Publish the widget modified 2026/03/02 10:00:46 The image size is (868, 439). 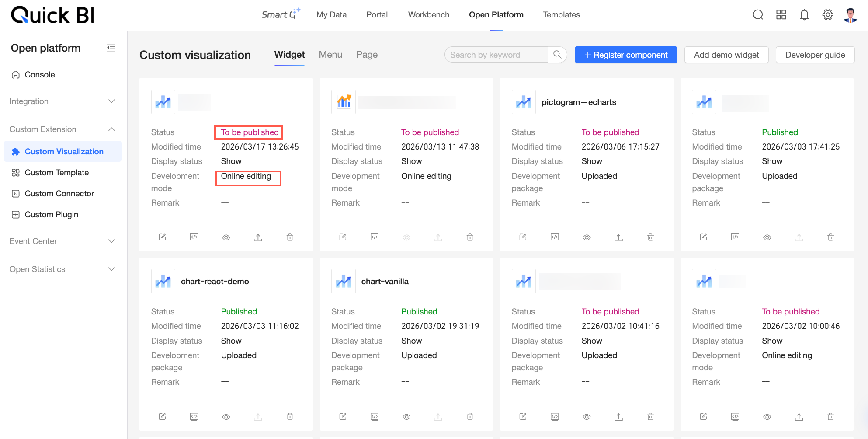point(799,416)
